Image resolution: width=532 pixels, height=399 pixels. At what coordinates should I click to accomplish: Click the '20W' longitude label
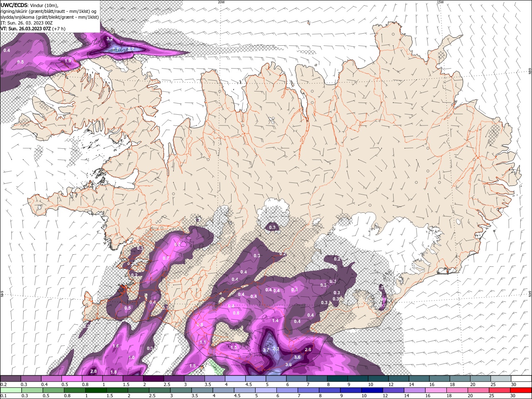[x=221, y=2]
